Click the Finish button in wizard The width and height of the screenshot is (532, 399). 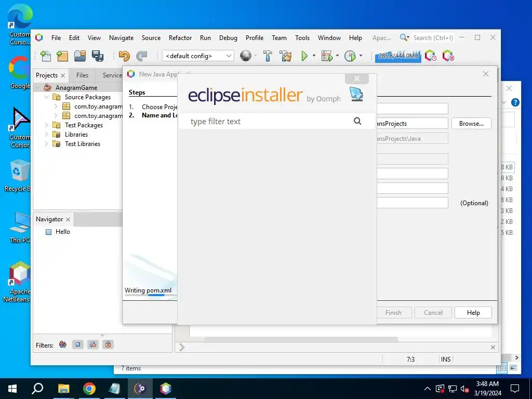[394, 312]
